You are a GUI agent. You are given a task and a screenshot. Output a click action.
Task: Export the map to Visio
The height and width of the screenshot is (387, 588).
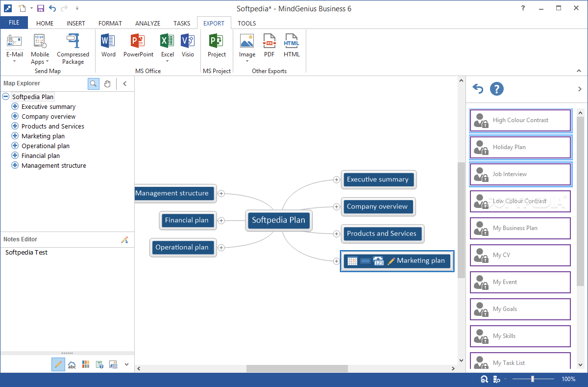click(x=188, y=46)
